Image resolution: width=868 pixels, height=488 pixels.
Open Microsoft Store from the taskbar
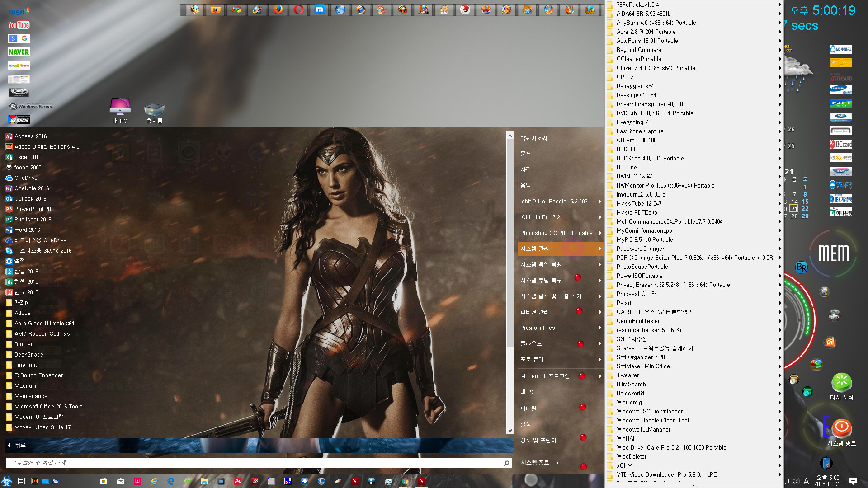104,481
